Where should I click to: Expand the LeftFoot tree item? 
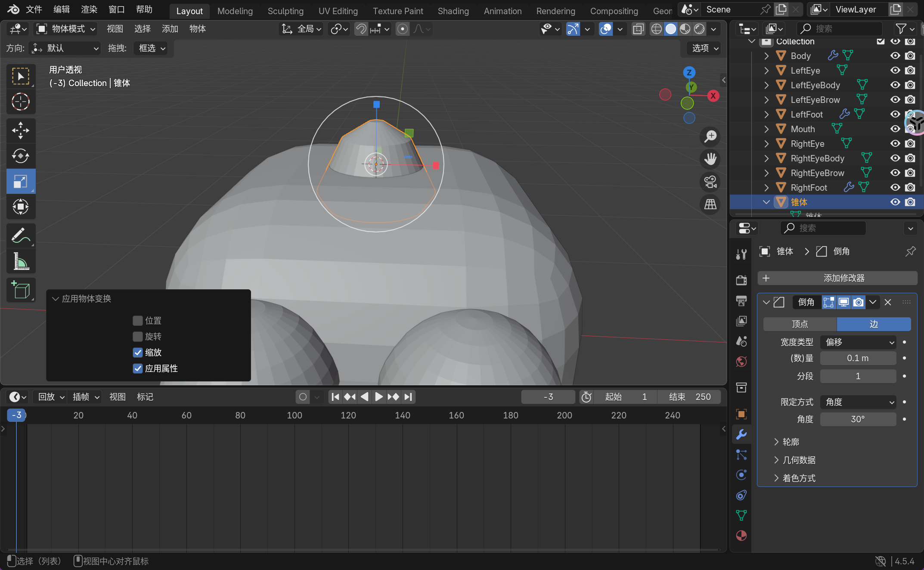pyautogui.click(x=766, y=115)
